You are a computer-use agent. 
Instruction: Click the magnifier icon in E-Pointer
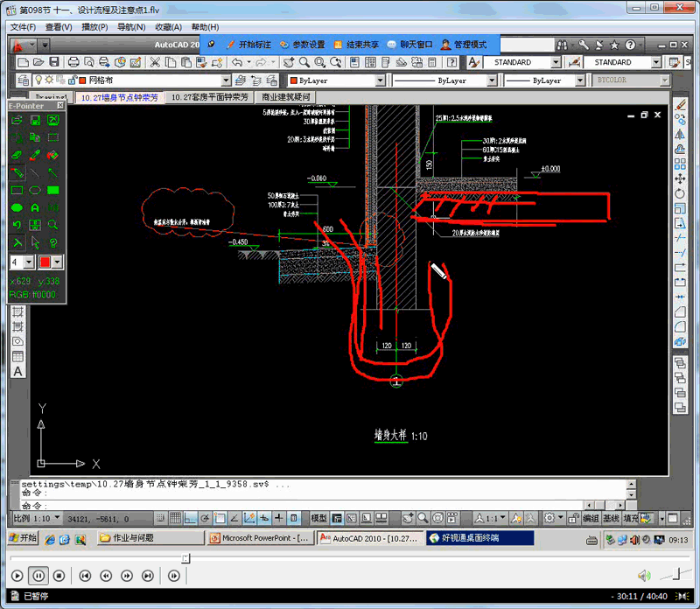(x=53, y=226)
